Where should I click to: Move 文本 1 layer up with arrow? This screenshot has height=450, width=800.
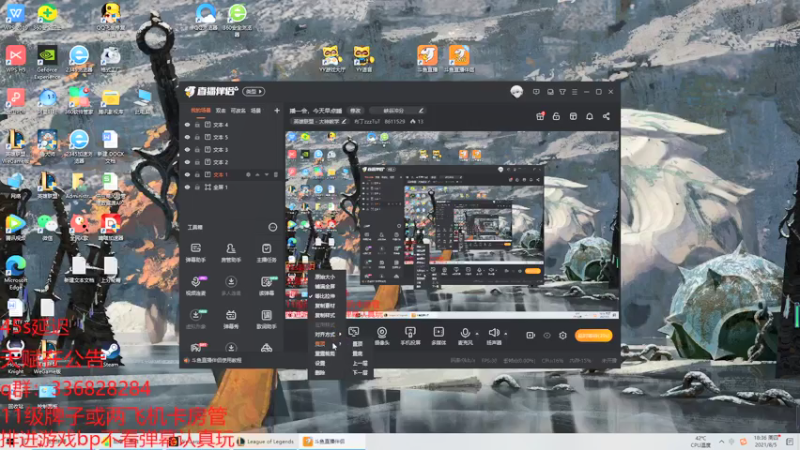pos(257,174)
